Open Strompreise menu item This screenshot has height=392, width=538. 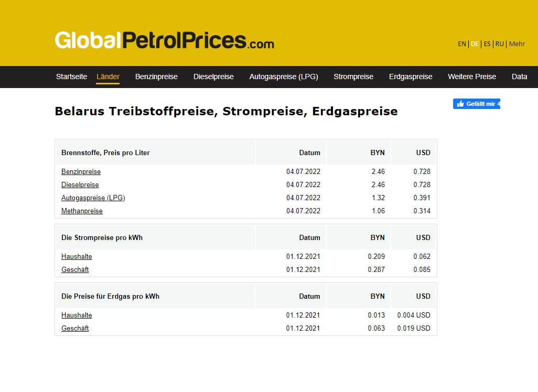coord(353,77)
